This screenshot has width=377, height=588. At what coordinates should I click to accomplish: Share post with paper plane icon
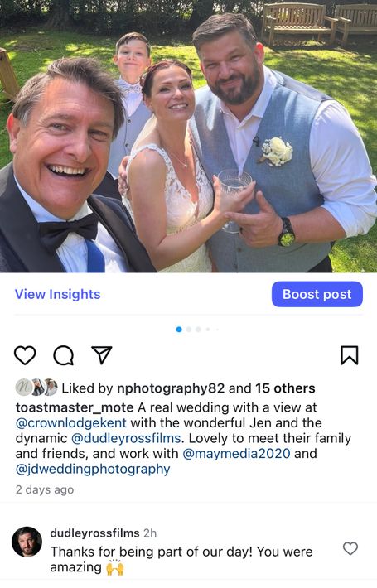point(102,354)
